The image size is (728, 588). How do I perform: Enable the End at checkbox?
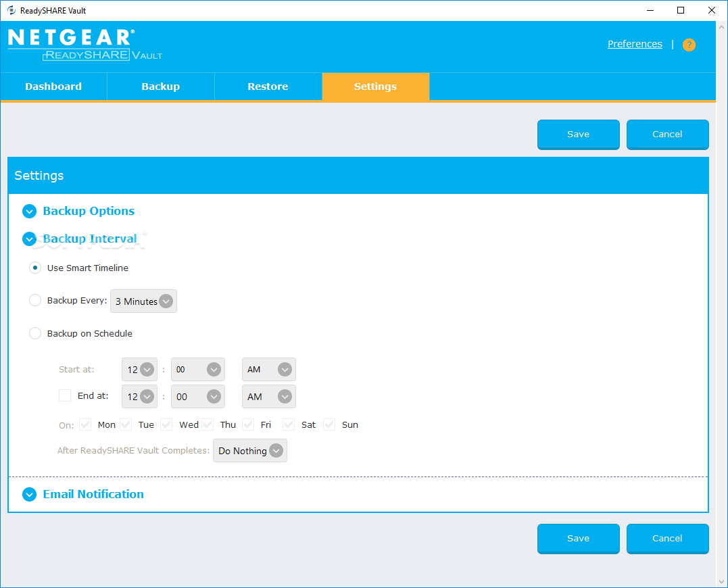(x=65, y=395)
